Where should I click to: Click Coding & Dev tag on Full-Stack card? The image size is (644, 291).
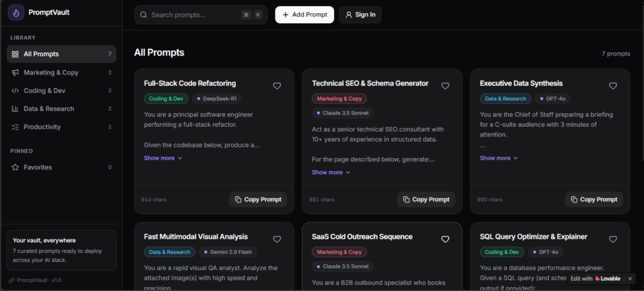coord(166,99)
